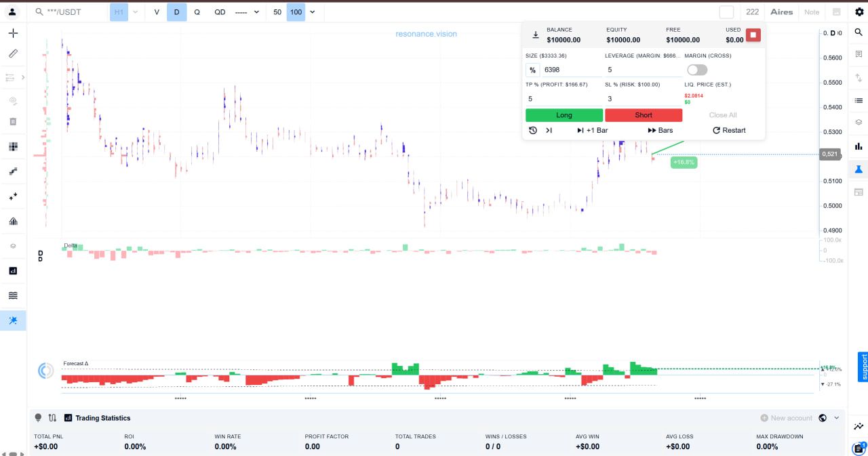Toggle the Q chart mode button
Viewport: 868px width, 456px height.
(197, 12)
